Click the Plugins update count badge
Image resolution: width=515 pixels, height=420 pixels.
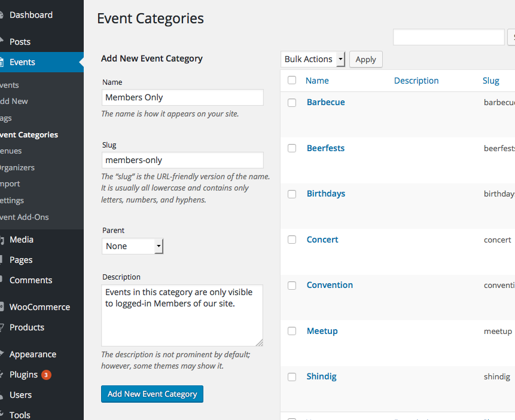46,375
